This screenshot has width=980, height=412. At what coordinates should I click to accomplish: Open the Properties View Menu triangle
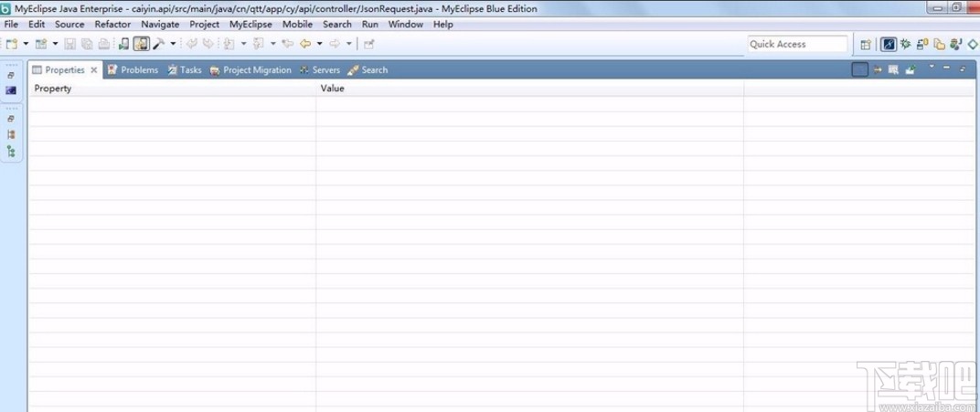[x=932, y=66]
